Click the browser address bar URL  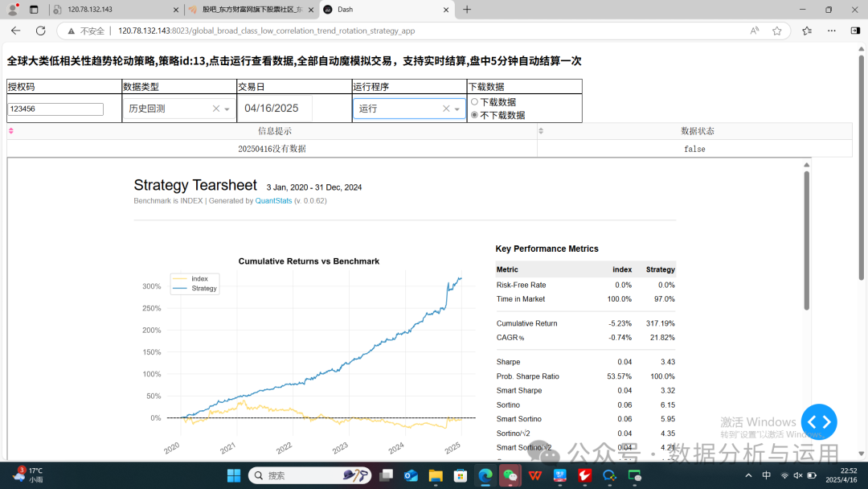pos(266,31)
